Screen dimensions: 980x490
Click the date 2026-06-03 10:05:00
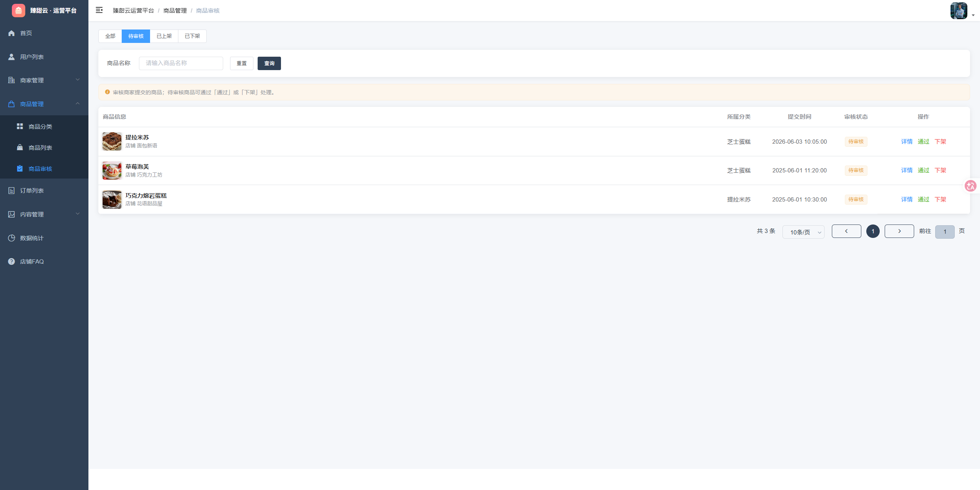point(799,141)
